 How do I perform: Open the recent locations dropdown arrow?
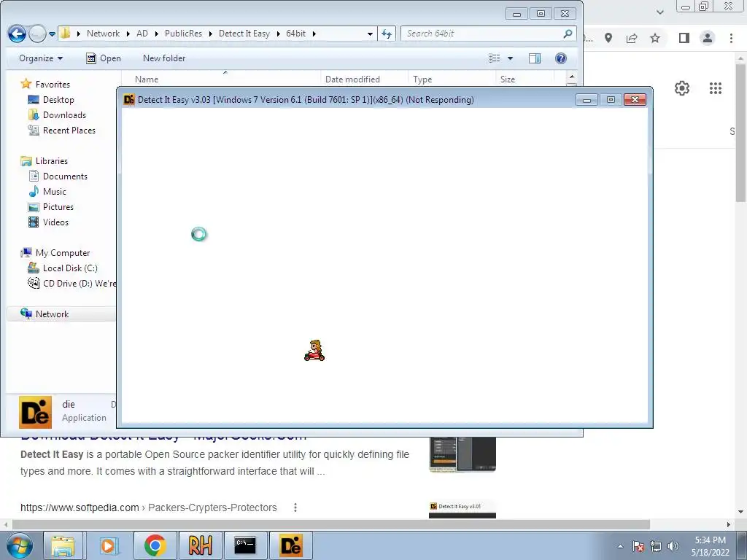pyautogui.click(x=52, y=34)
